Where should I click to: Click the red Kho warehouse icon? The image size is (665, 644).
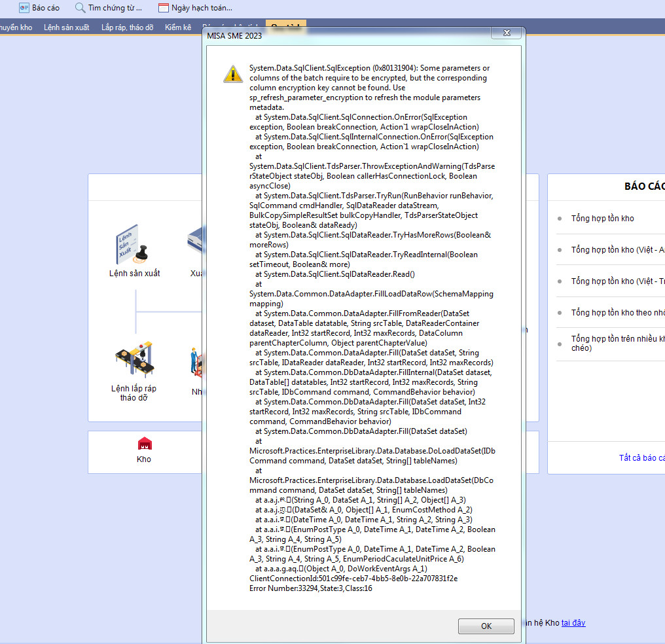click(x=144, y=444)
